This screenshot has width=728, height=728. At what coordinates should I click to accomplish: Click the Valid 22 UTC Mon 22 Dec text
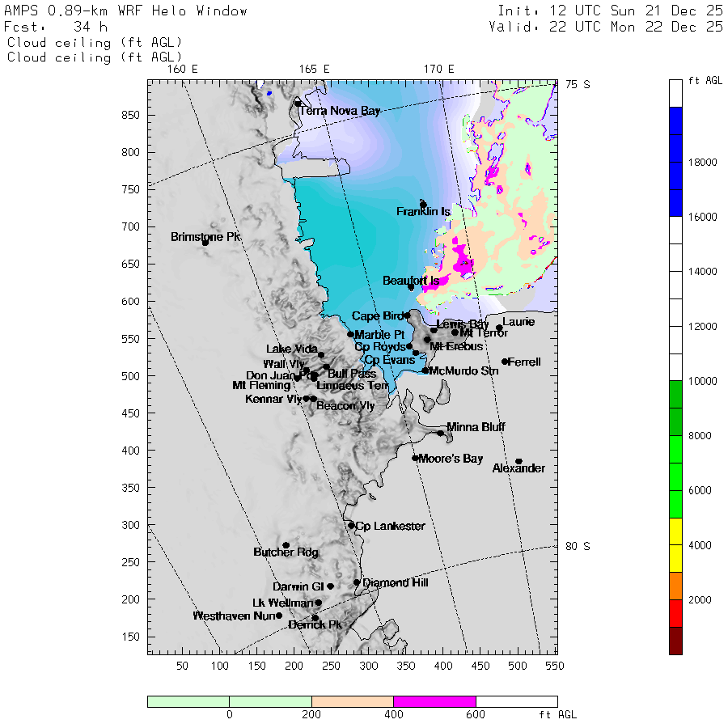click(606, 27)
